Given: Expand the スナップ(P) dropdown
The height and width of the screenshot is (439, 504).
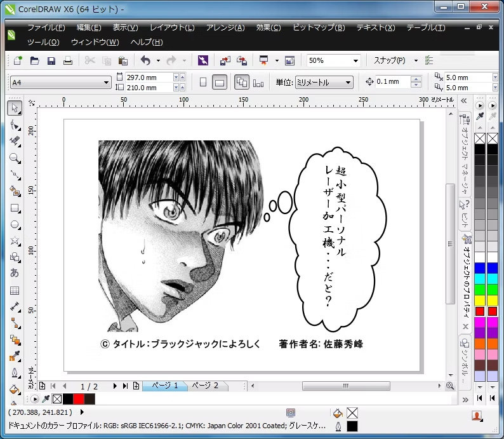Looking at the screenshot, I should (x=416, y=60).
